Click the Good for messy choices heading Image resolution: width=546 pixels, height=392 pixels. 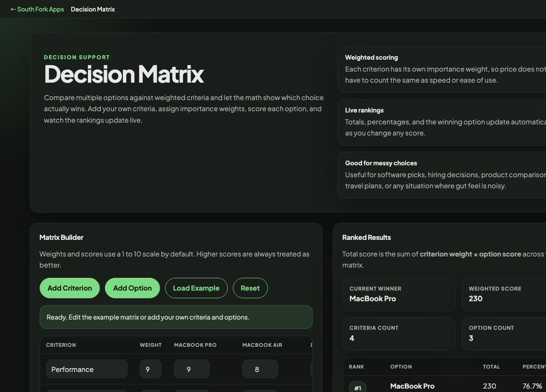381,163
